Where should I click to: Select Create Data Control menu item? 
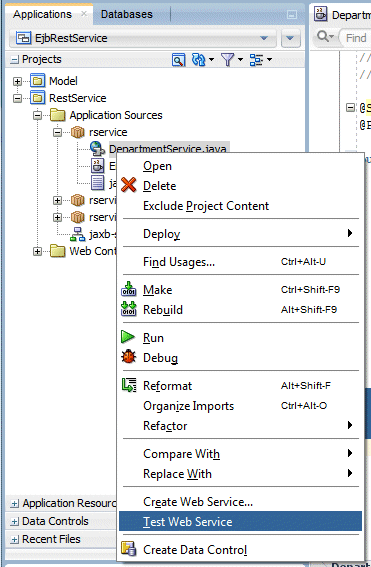240,550
